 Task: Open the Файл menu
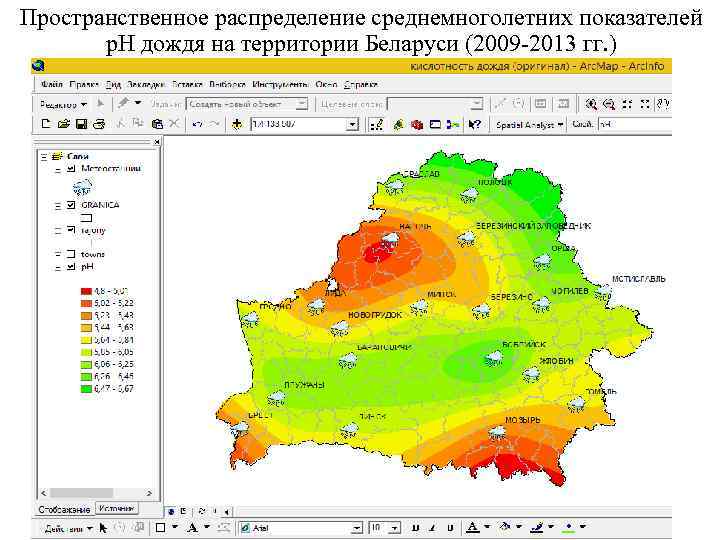point(51,84)
